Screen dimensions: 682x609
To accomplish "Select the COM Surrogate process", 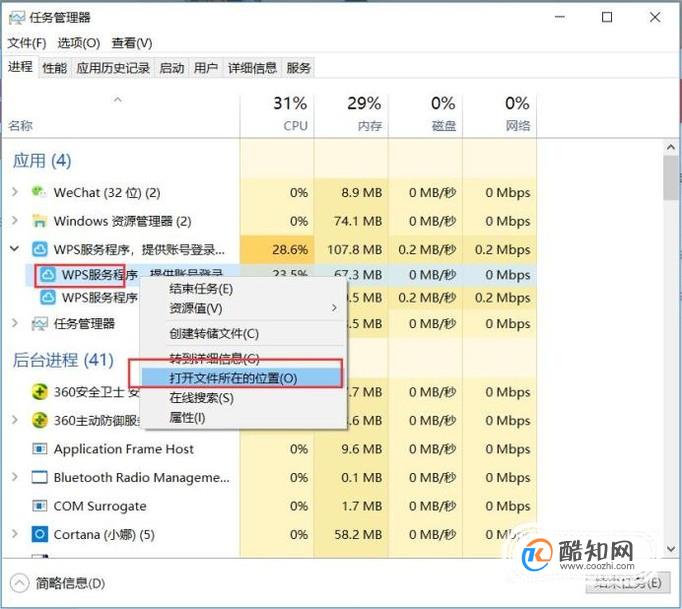I will click(270, 506).
